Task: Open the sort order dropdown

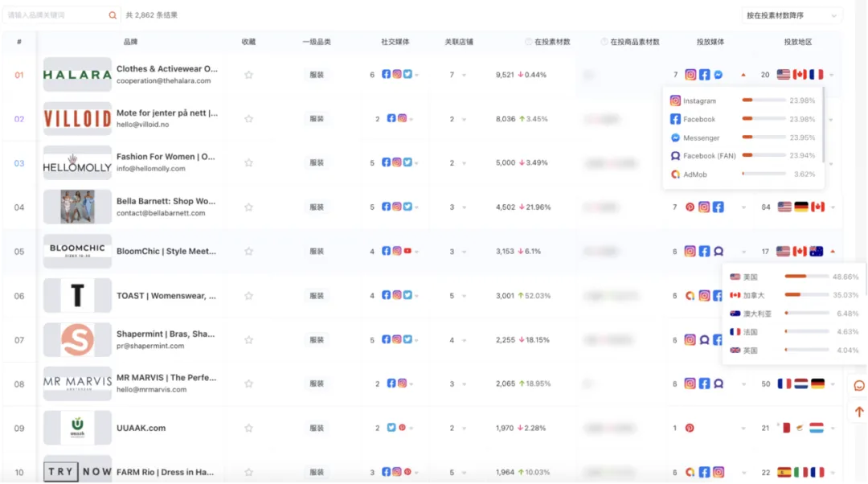Action: [791, 15]
